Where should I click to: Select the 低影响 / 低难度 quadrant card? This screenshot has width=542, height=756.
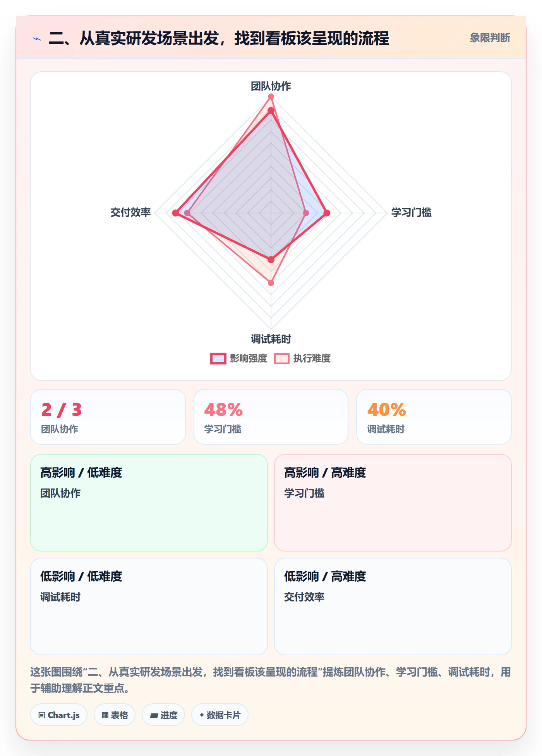(x=149, y=607)
